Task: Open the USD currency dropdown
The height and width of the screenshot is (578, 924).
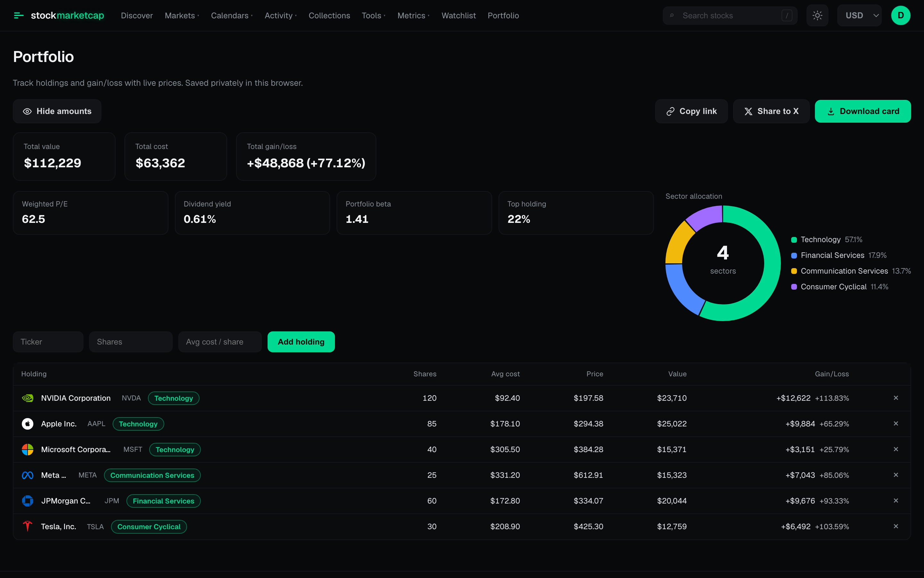Action: pyautogui.click(x=859, y=15)
